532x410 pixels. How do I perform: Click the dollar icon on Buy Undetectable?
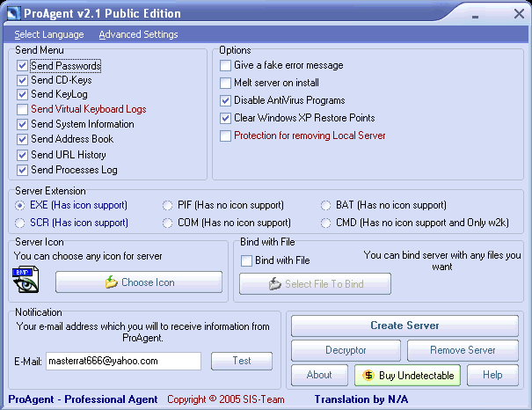(x=369, y=376)
